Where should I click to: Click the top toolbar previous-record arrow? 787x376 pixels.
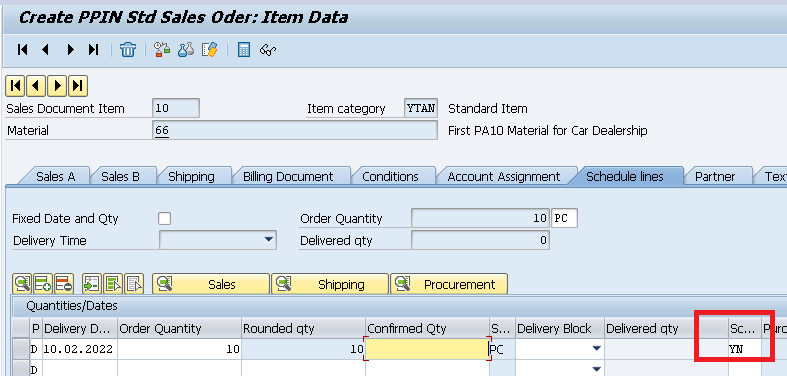pos(46,50)
